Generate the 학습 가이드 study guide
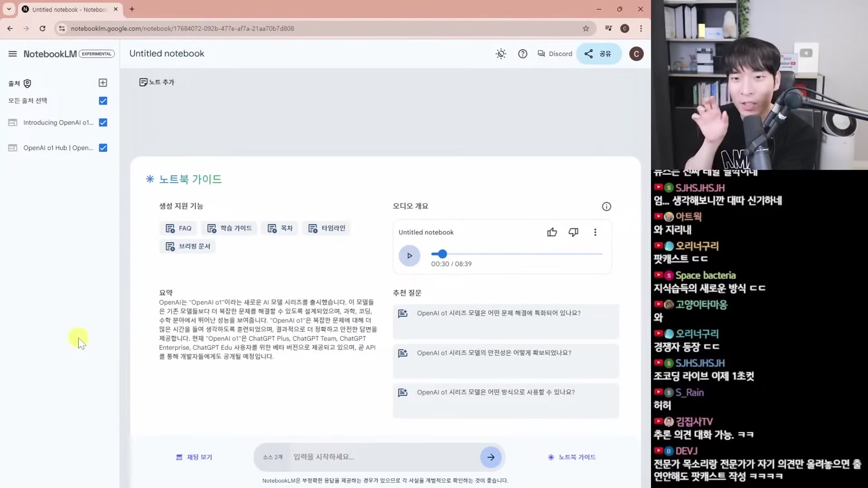Screen dimensions: 868x488 point(229,228)
